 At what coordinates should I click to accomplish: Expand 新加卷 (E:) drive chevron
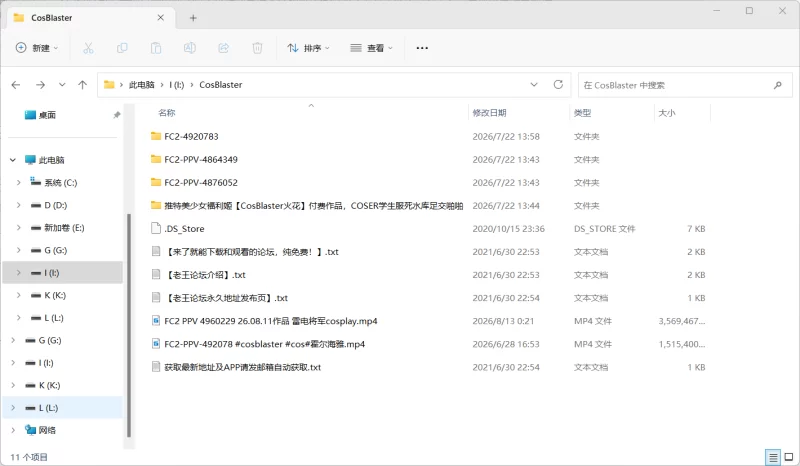coord(18,228)
